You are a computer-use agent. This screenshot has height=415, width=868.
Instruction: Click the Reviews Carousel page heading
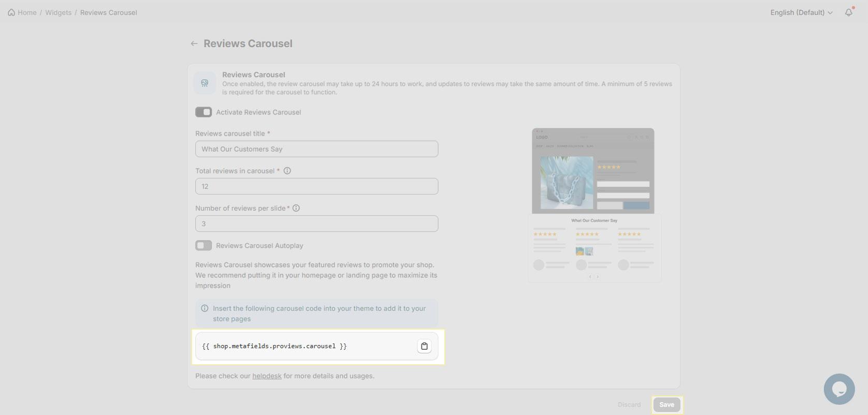coord(248,44)
